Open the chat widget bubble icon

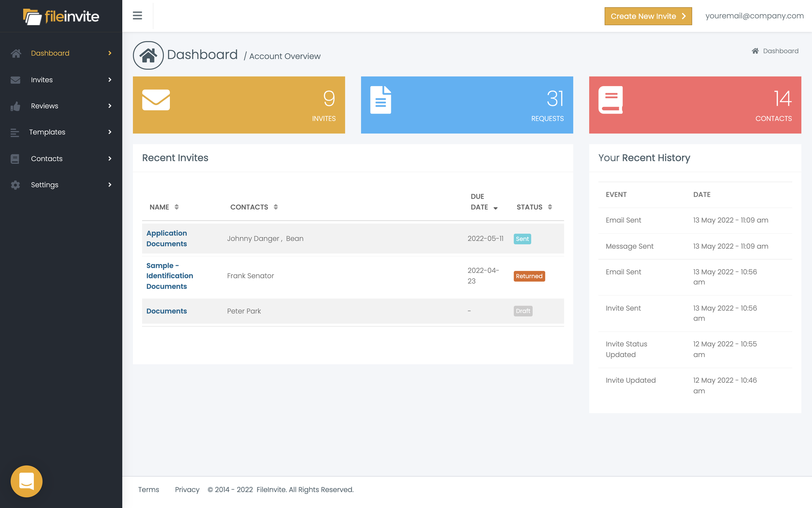26,481
